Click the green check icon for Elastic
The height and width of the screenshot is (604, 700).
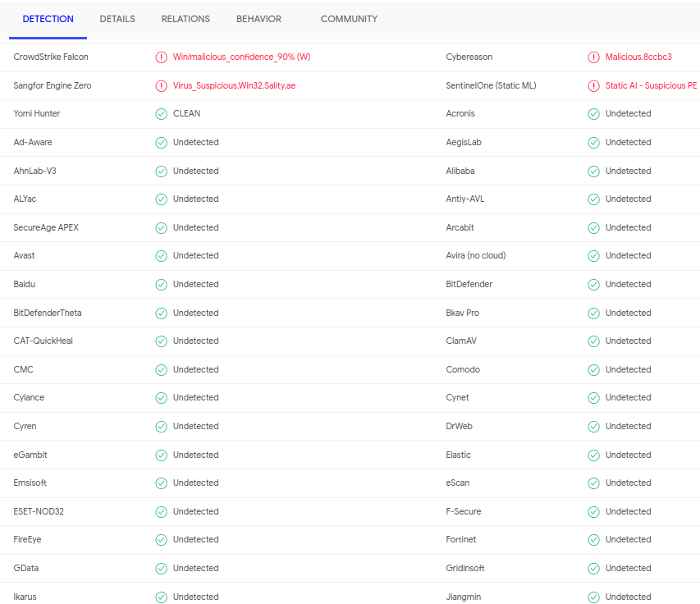593,455
